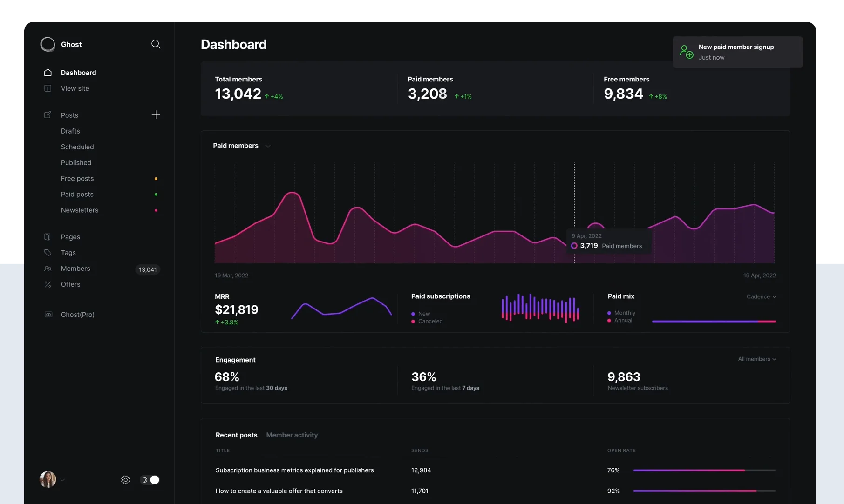The height and width of the screenshot is (504, 844).
Task: Open the Members page from sidebar
Action: pos(75,269)
